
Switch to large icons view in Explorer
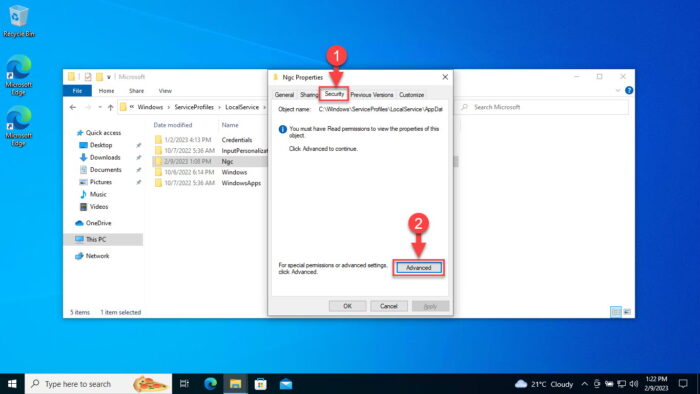click(627, 311)
